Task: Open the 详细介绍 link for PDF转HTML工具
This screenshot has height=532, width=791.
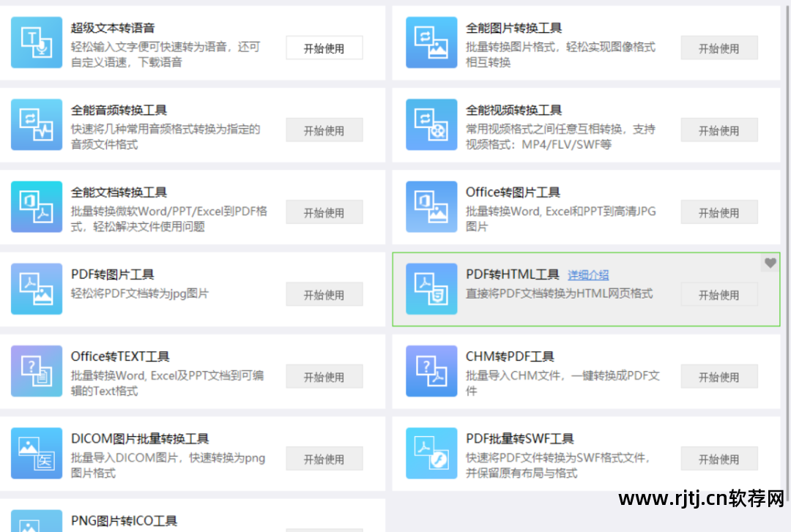Action: click(588, 275)
